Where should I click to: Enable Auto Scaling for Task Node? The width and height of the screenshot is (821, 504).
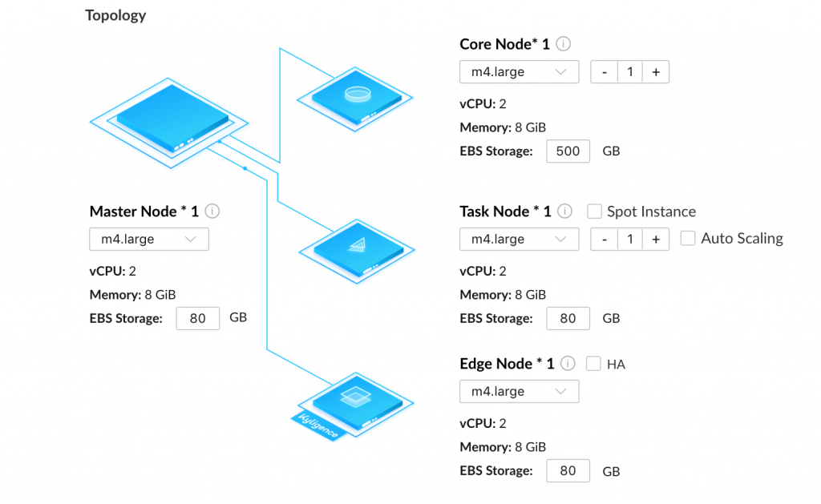tap(688, 238)
